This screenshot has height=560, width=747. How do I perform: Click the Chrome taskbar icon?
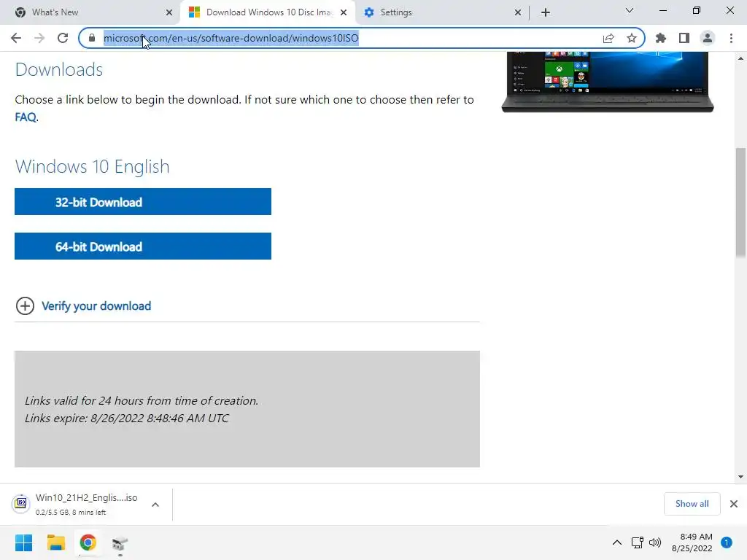point(88,542)
